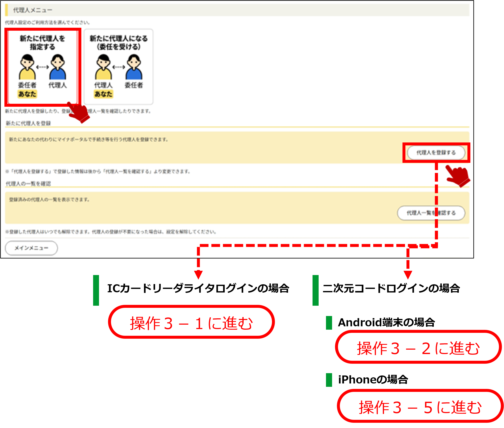Return via the メインメニュー button

(x=32, y=248)
